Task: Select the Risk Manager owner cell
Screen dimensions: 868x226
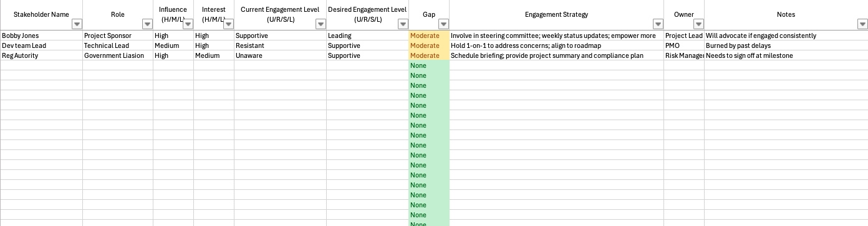Action: point(684,55)
